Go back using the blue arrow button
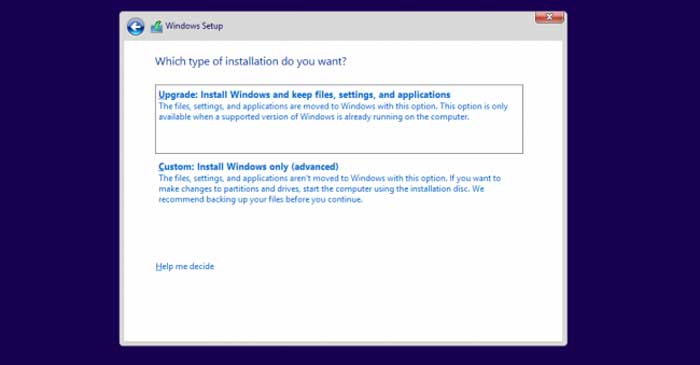Image resolution: width=700 pixels, height=365 pixels. click(135, 27)
